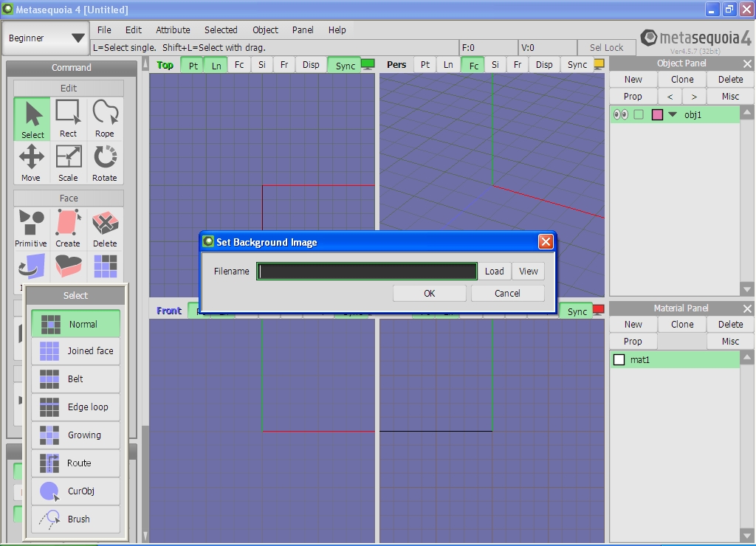756x546 pixels.
Task: Choose Edge loop selection mode
Action: 75,407
